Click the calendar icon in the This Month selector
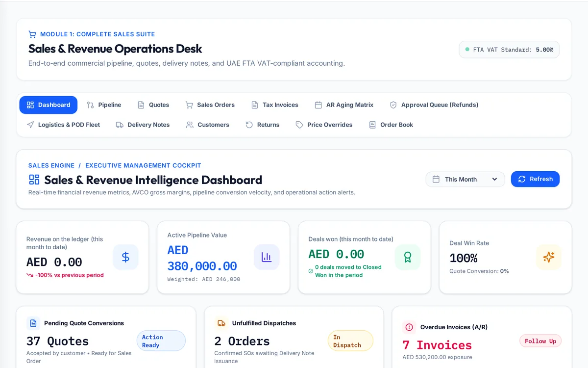Viewport: 588px width, 368px height. tap(436, 180)
